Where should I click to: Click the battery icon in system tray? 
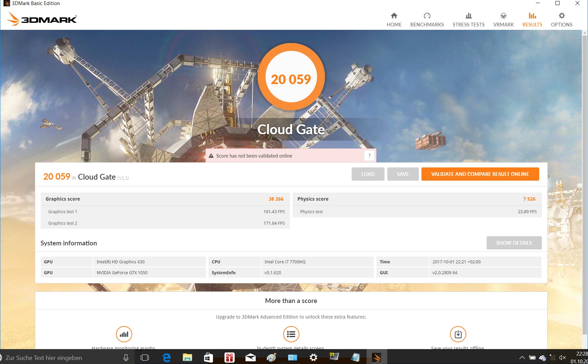coord(532,358)
